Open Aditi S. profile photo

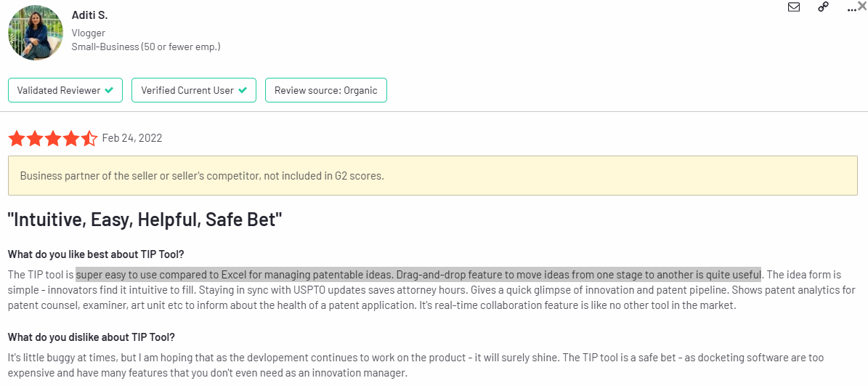point(36,33)
